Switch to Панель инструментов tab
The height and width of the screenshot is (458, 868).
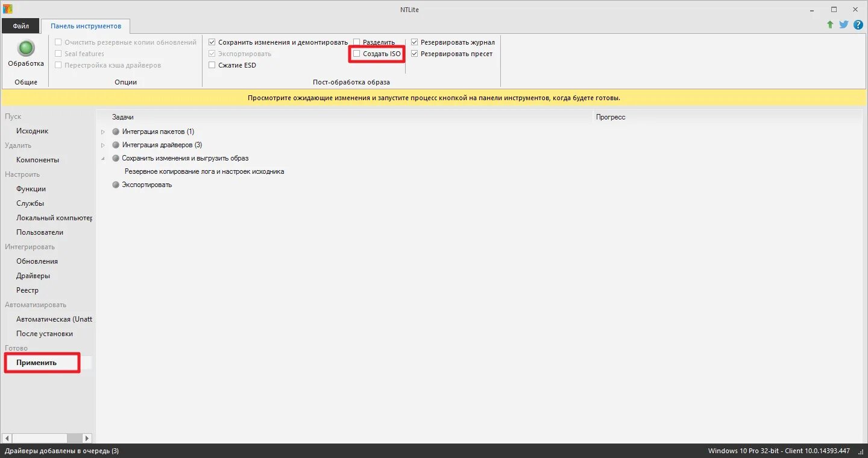pyautogui.click(x=86, y=26)
